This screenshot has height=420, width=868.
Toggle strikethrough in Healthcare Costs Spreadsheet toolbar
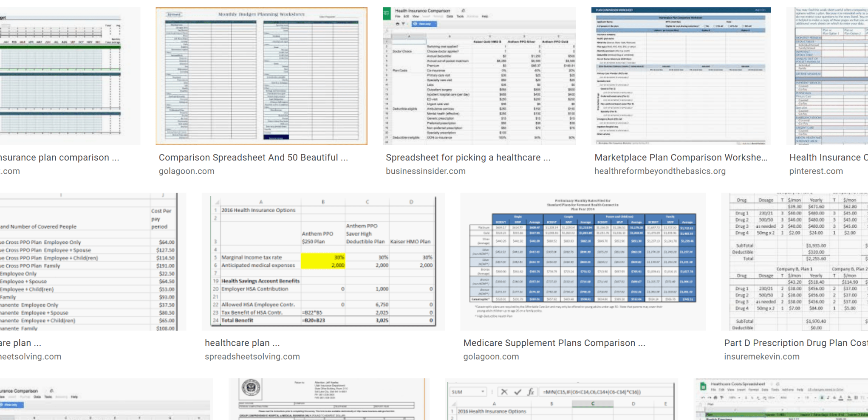coord(835,397)
